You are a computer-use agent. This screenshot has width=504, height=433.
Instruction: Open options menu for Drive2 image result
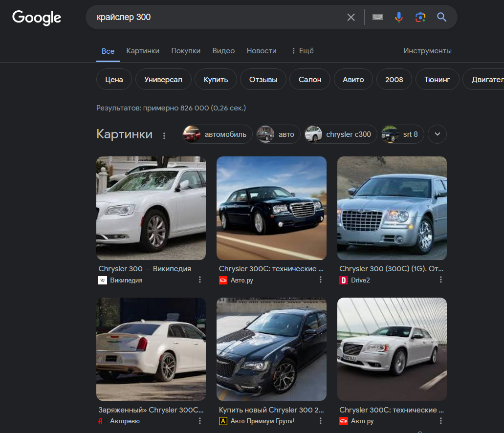pyautogui.click(x=440, y=280)
